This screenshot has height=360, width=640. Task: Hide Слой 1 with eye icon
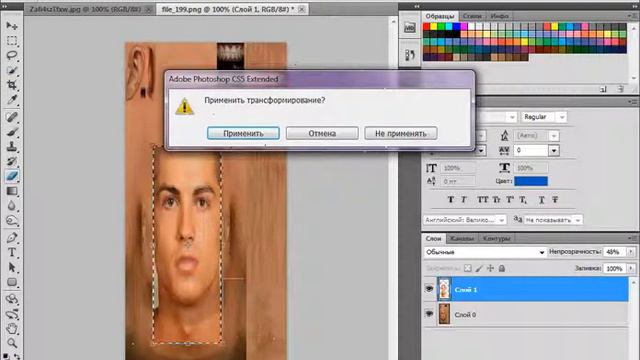[429, 289]
